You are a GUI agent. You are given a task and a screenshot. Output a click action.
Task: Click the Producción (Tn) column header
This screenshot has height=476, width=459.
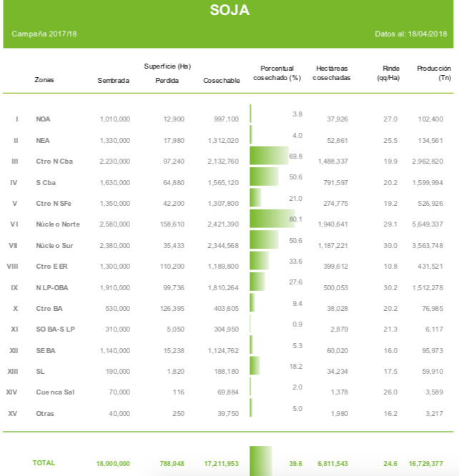tap(430, 73)
